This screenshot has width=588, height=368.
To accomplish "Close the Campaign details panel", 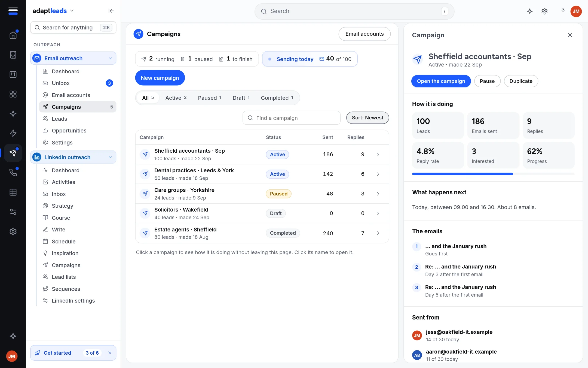I will pos(570,35).
